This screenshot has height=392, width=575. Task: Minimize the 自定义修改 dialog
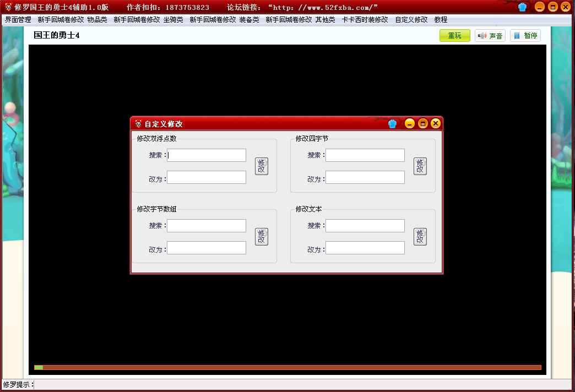410,123
